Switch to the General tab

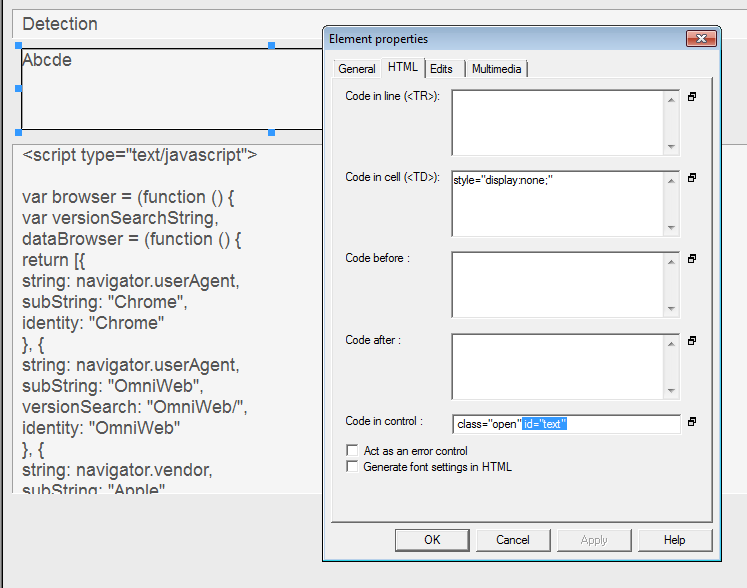pos(356,69)
